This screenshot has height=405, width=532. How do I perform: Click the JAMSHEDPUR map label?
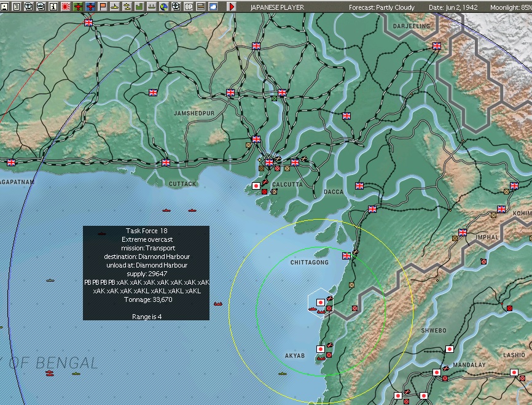[x=194, y=113]
